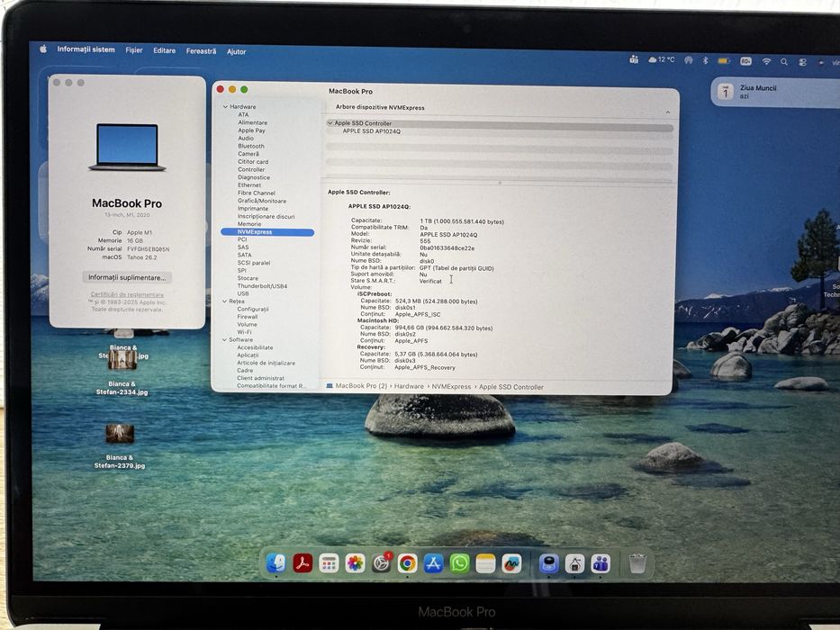Open the Trash in the dock

[637, 563]
